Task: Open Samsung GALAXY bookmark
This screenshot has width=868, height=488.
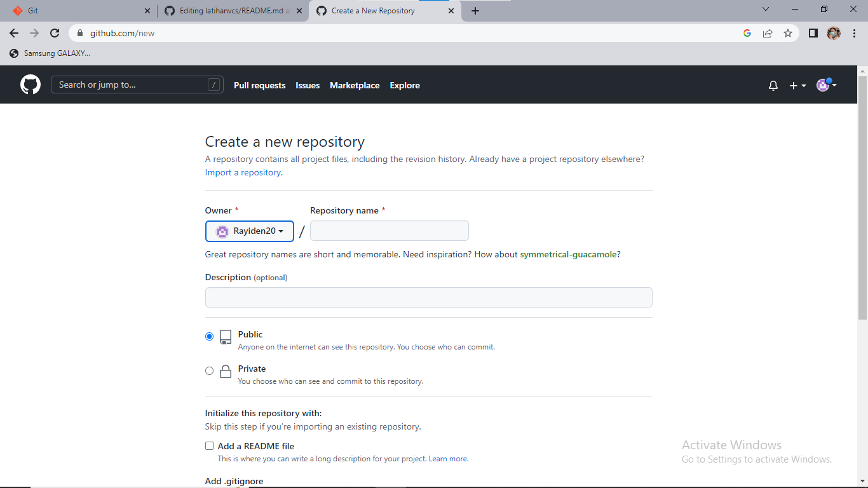Action: pos(50,53)
